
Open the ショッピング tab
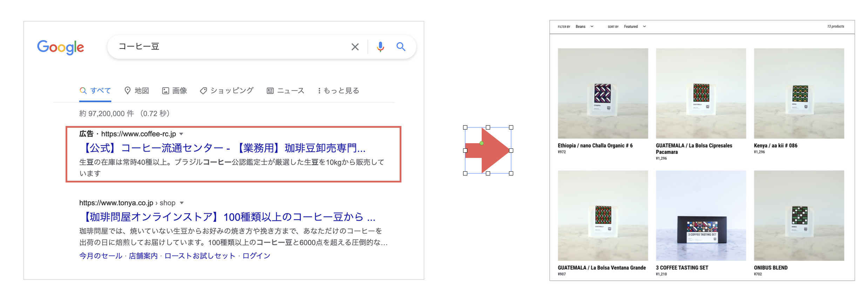tap(227, 91)
